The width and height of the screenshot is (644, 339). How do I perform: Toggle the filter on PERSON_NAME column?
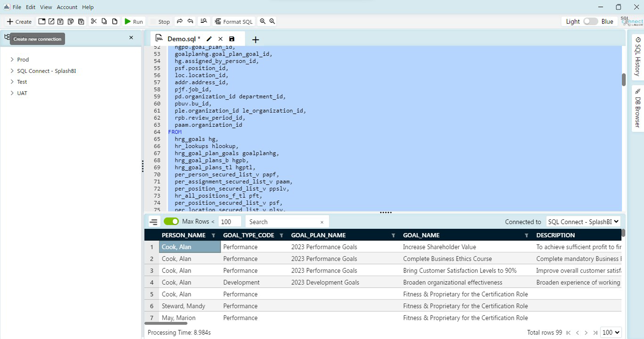pos(214,235)
